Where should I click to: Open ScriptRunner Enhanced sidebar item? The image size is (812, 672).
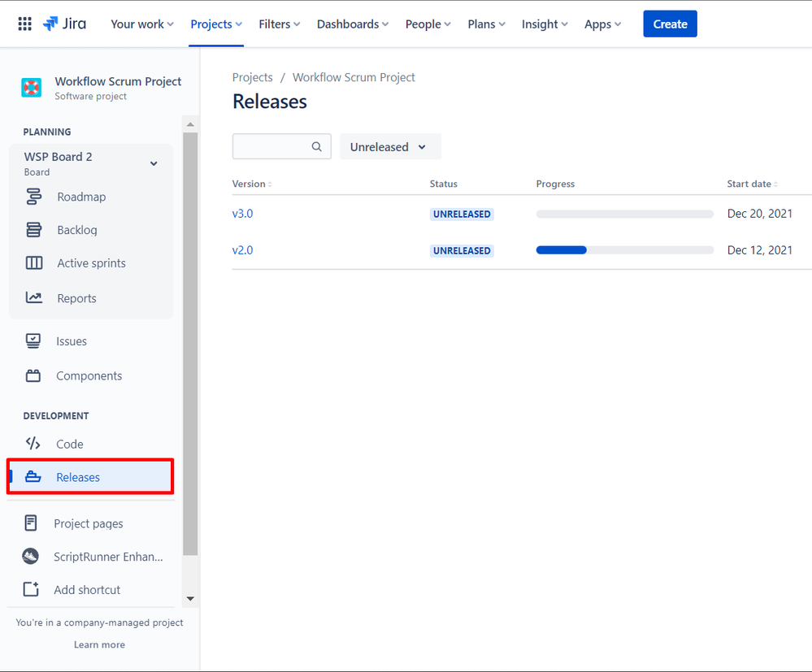click(x=93, y=557)
